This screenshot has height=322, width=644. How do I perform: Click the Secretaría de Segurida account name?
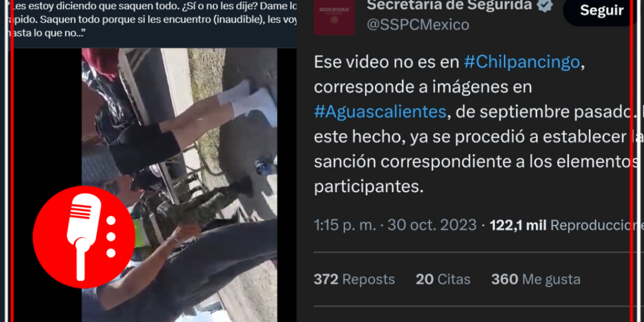449,5
